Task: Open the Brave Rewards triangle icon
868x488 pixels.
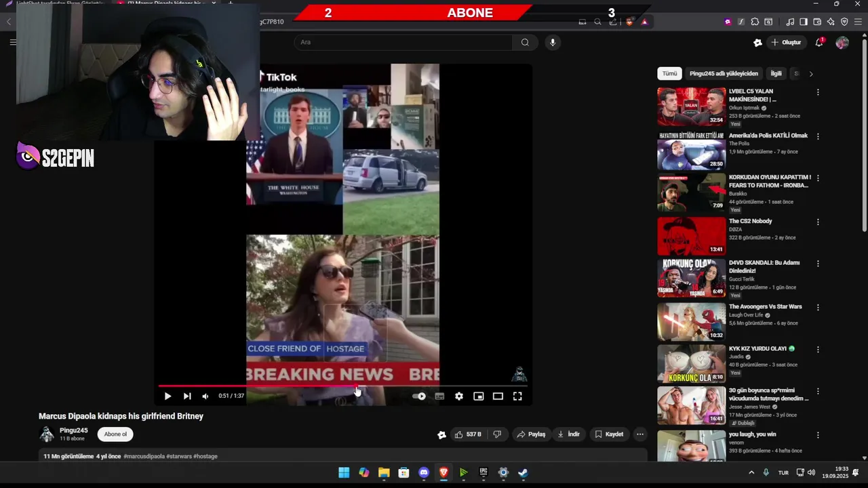Action: coord(644,22)
